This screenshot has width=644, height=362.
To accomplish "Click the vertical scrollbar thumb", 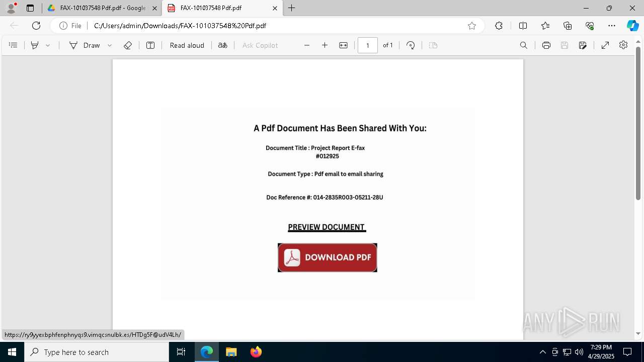I will [x=638, y=124].
